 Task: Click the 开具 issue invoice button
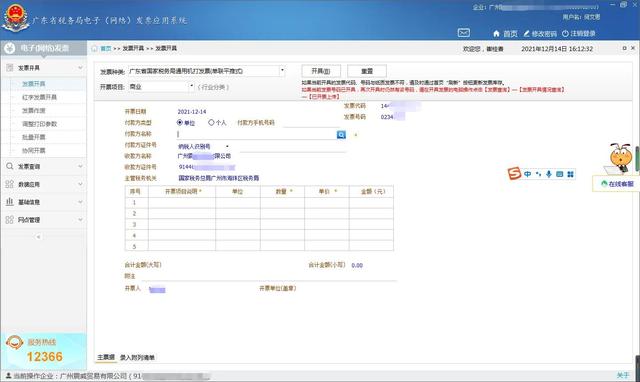point(321,71)
